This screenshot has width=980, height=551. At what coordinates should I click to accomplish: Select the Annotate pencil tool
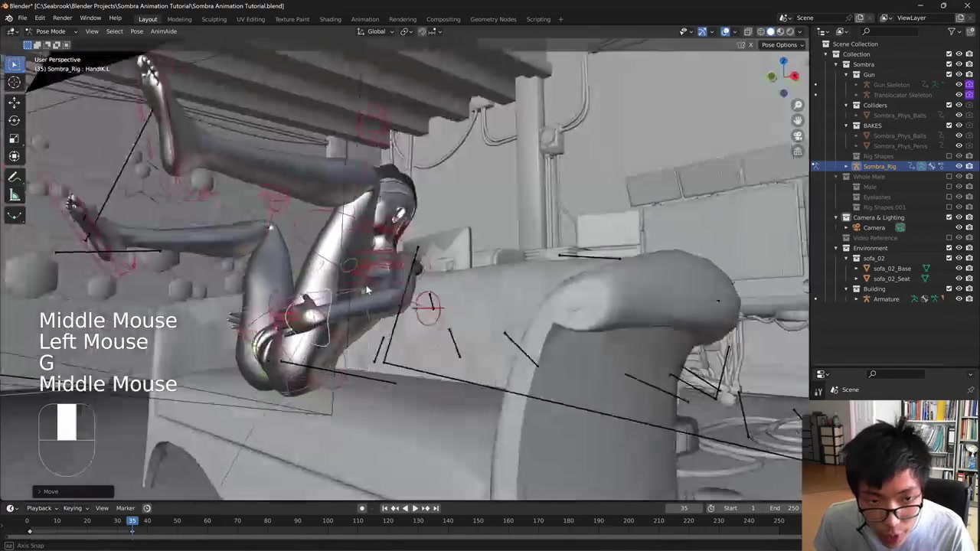[x=14, y=177]
